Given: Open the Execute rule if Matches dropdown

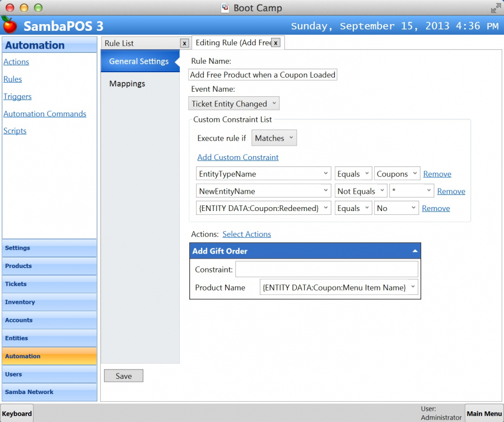Looking at the screenshot, I should click(274, 138).
